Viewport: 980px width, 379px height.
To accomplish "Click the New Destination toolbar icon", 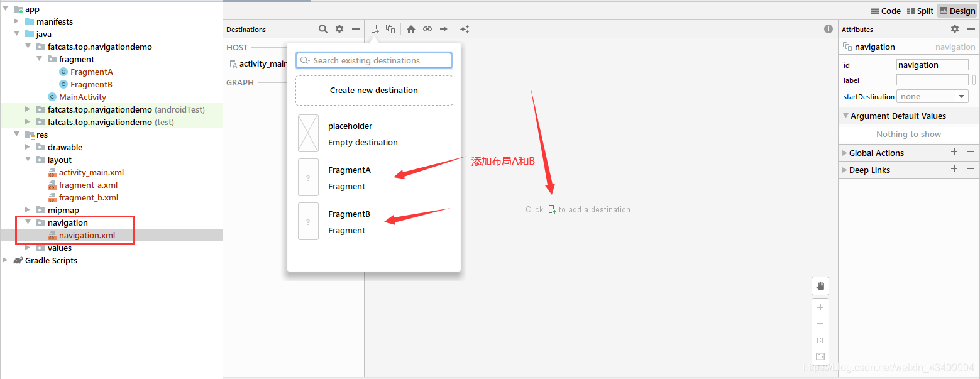I will click(x=375, y=29).
